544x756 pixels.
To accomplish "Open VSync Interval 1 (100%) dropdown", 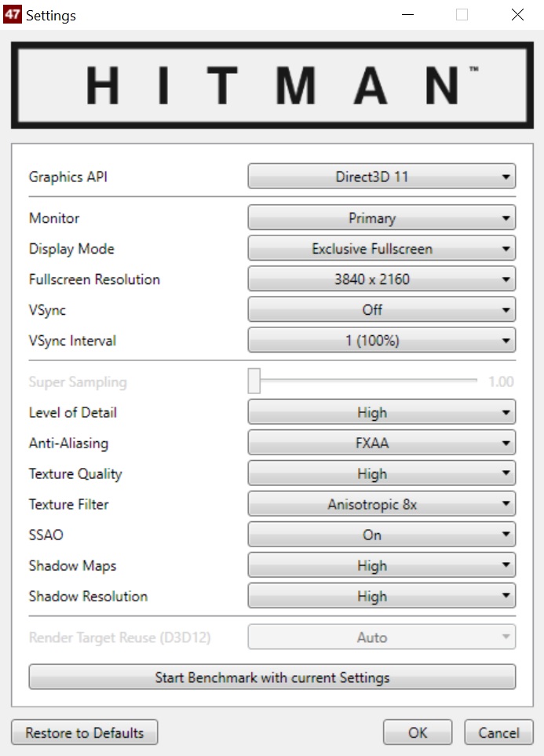I will click(382, 341).
